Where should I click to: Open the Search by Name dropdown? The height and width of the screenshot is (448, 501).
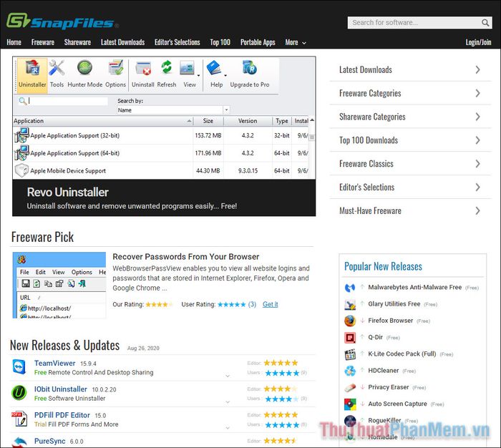[x=226, y=110]
